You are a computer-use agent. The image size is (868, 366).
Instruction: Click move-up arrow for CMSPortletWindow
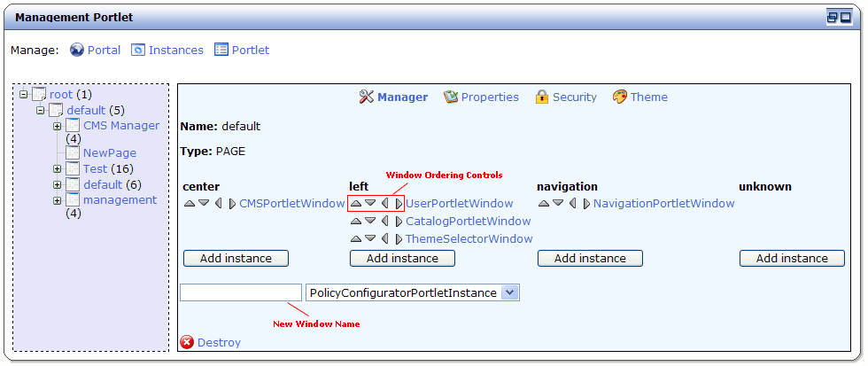[x=190, y=204]
